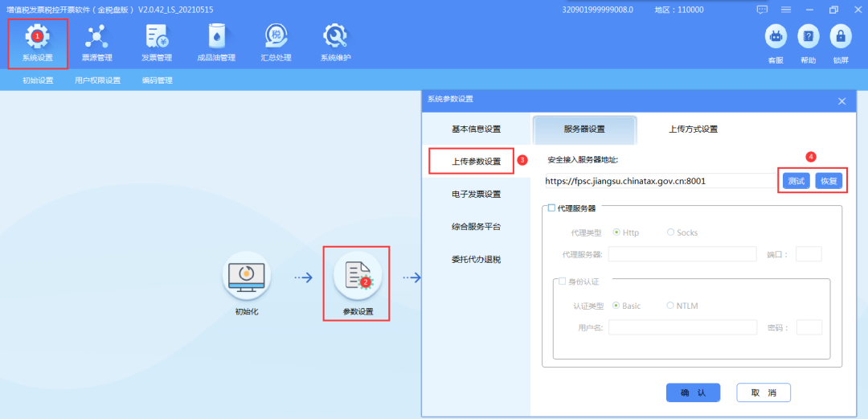
Task: Click 安全接入服务器地址 label
Action: coord(583,159)
